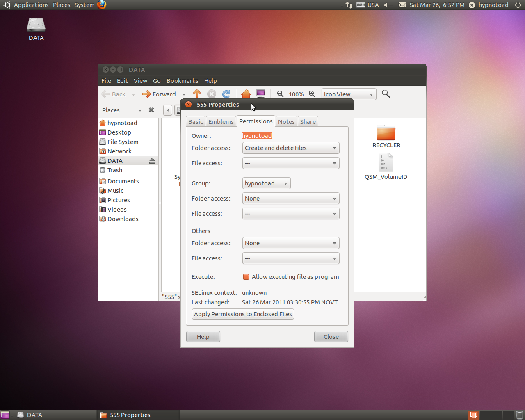Select the Trash entry in Places sidebar

click(115, 170)
